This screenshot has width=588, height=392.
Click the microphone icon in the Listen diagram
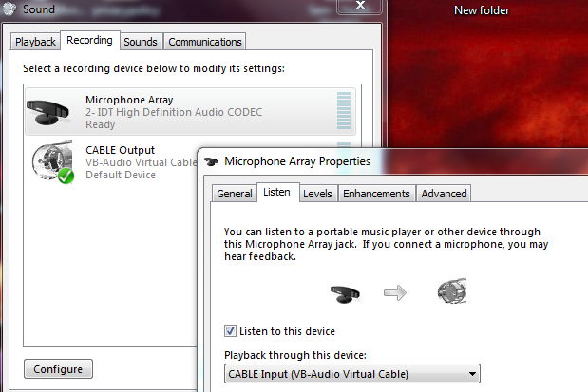pyautogui.click(x=345, y=292)
